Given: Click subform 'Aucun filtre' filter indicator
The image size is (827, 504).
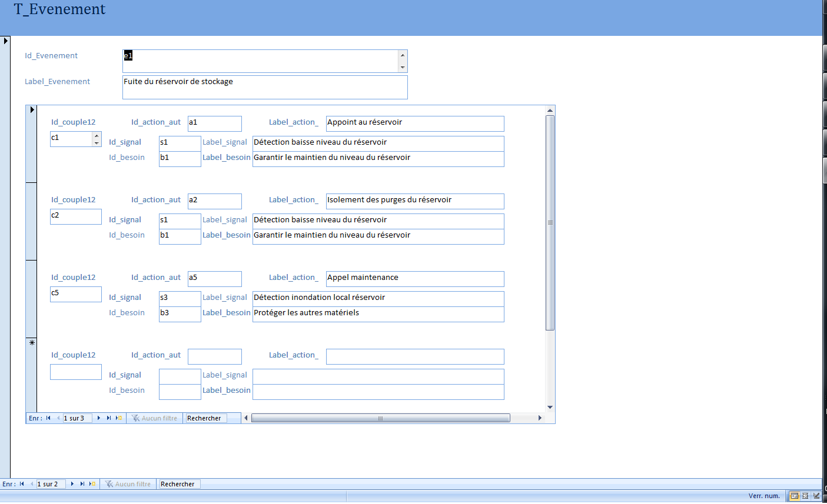Looking at the screenshot, I should 154,418.
